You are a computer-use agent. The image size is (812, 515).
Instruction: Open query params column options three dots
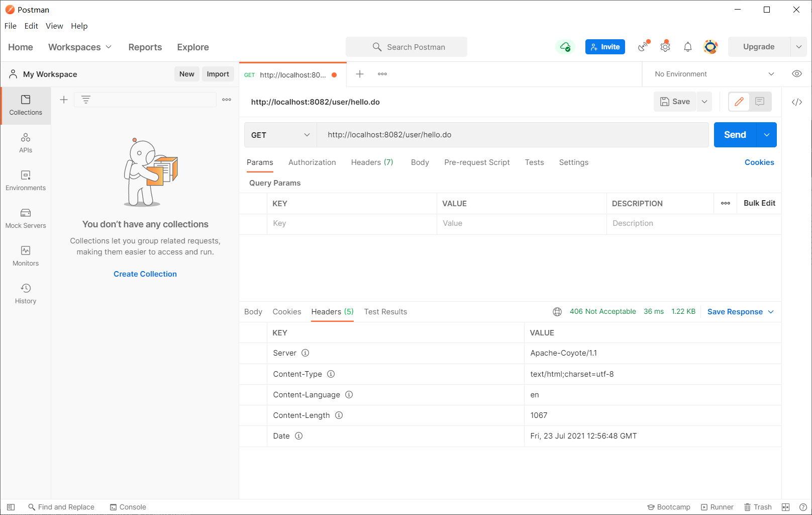pos(726,203)
